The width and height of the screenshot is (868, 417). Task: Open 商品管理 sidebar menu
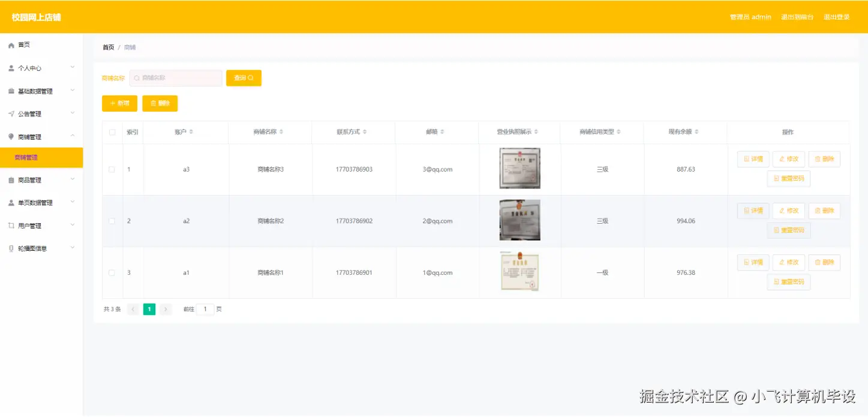41,180
